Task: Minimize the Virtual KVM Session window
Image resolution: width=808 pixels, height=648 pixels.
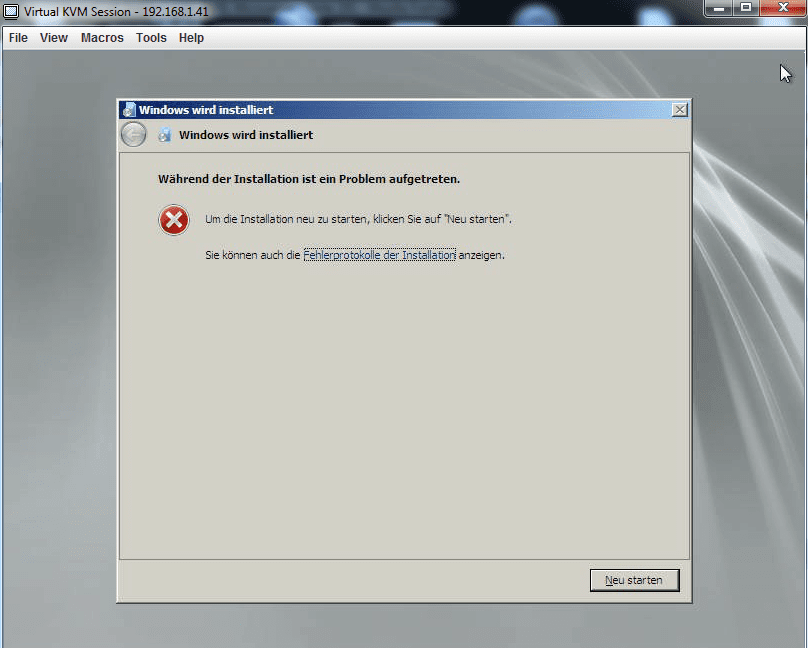Action: pos(719,8)
